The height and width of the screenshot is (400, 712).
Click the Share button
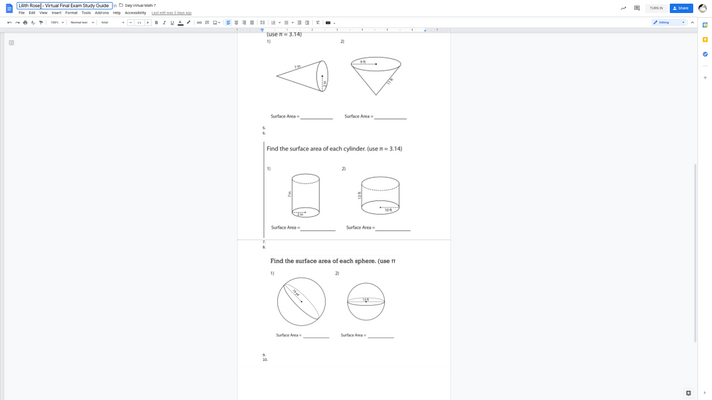(x=681, y=8)
